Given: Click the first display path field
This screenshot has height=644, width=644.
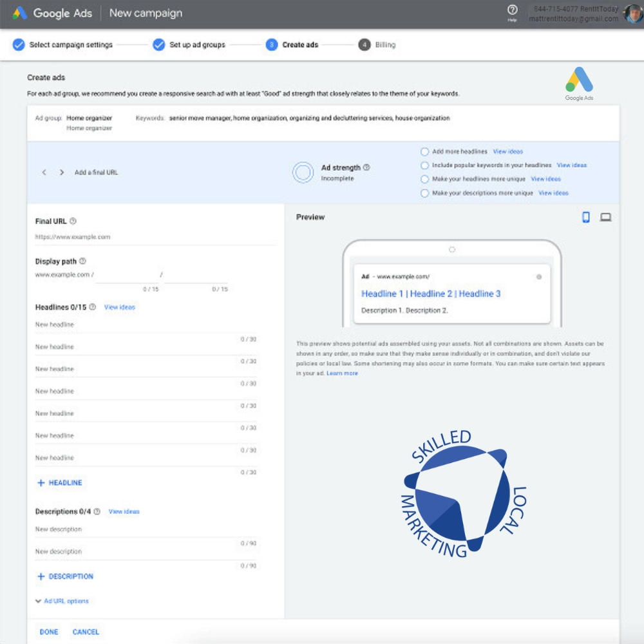Looking at the screenshot, I should coord(128,275).
